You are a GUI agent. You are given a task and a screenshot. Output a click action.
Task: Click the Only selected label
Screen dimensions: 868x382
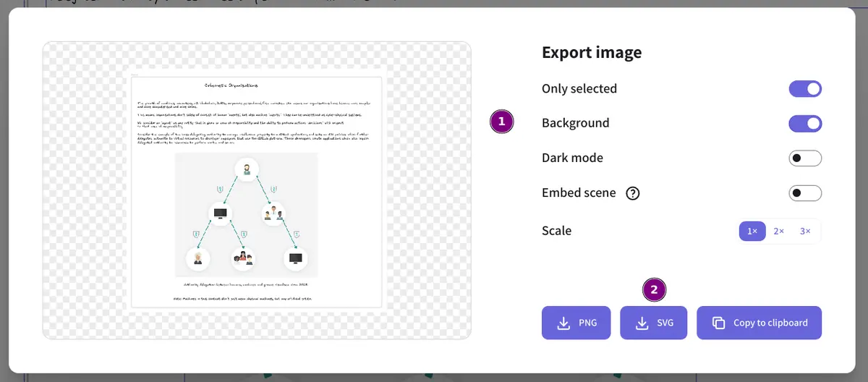tap(579, 89)
